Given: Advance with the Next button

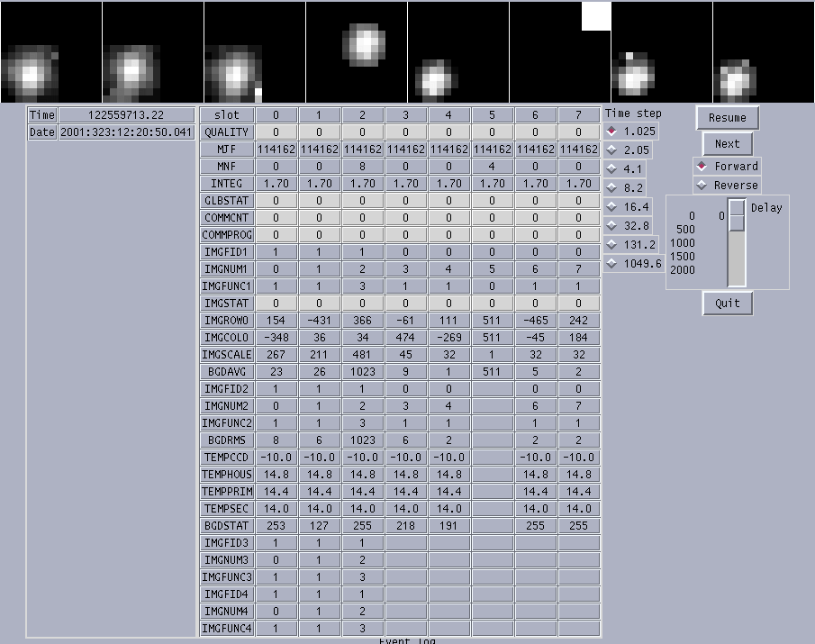Looking at the screenshot, I should [x=727, y=144].
